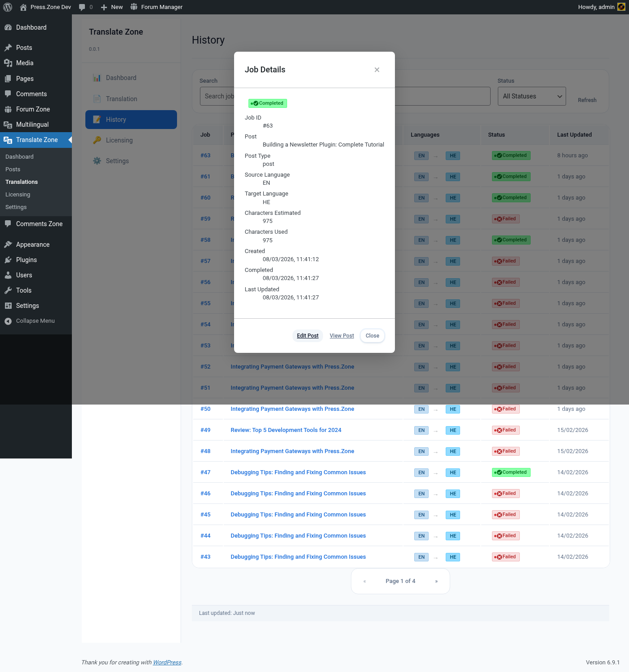Open Settings in Translate Zone submenu
629x672 pixels.
(16, 207)
